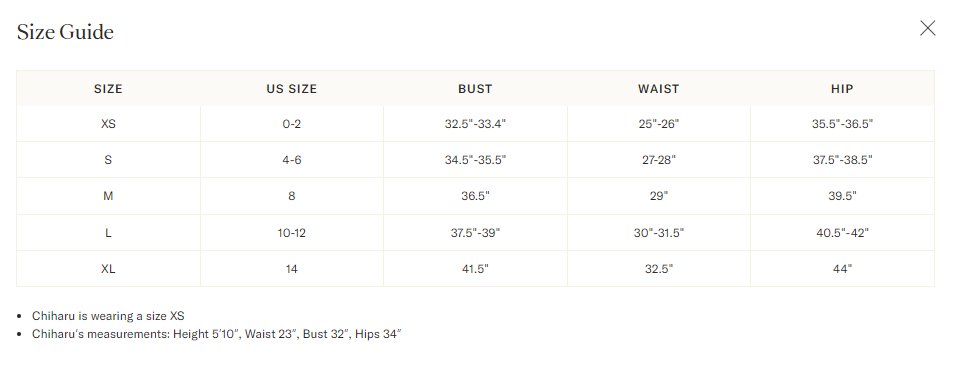Click the 'Chiharu is wearing a size XS' note
Viewport: 955px width, 382px height.
[x=108, y=316]
